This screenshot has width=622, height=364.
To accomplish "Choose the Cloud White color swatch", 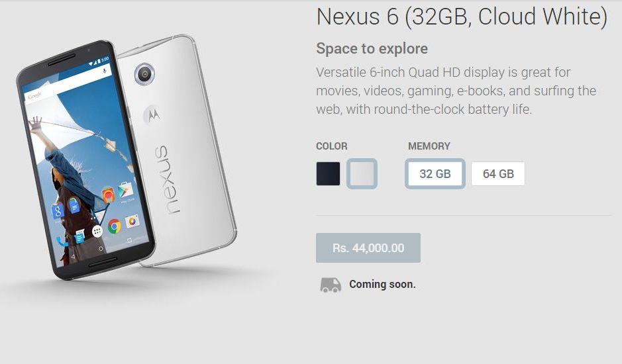I will click(362, 173).
